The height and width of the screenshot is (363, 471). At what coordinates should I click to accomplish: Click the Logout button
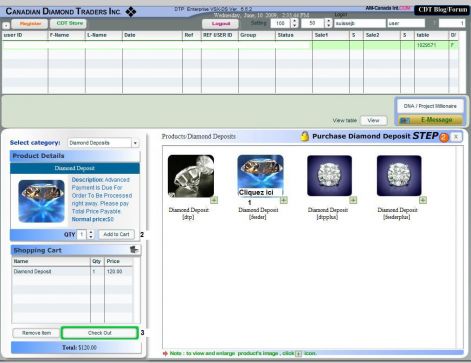pos(221,24)
